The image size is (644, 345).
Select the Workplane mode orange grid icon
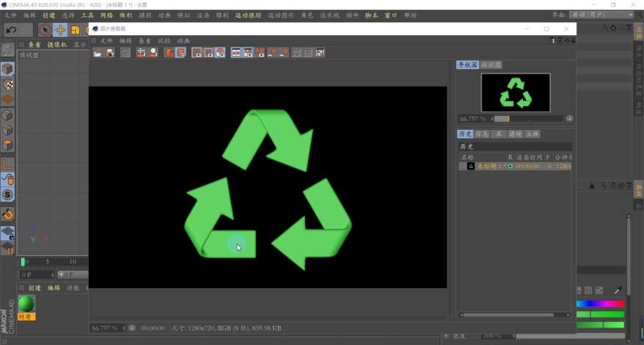tap(8, 100)
